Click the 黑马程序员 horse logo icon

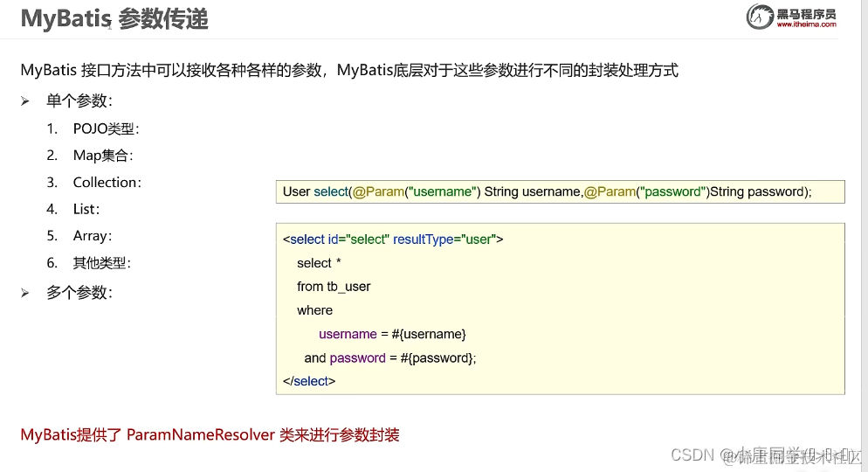click(760, 16)
